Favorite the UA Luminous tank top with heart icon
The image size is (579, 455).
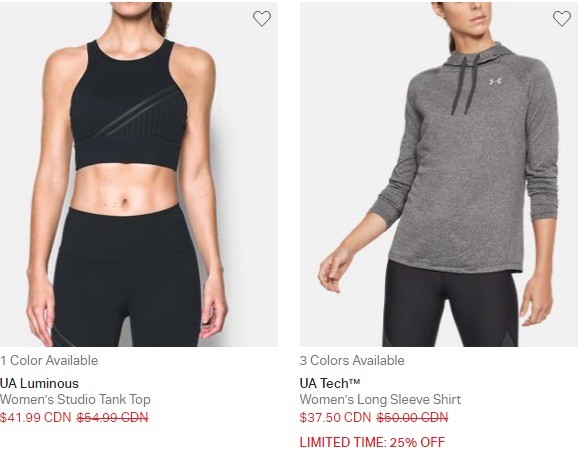coord(262,18)
